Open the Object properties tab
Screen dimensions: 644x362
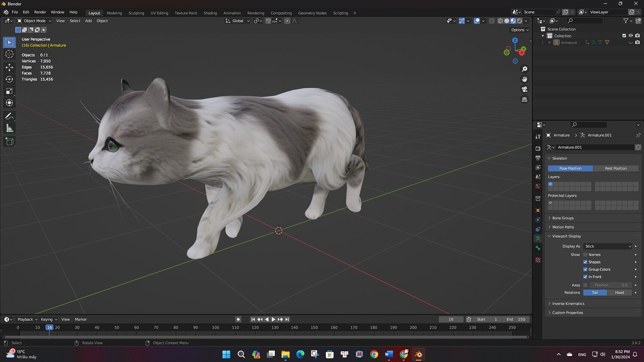tap(538, 210)
